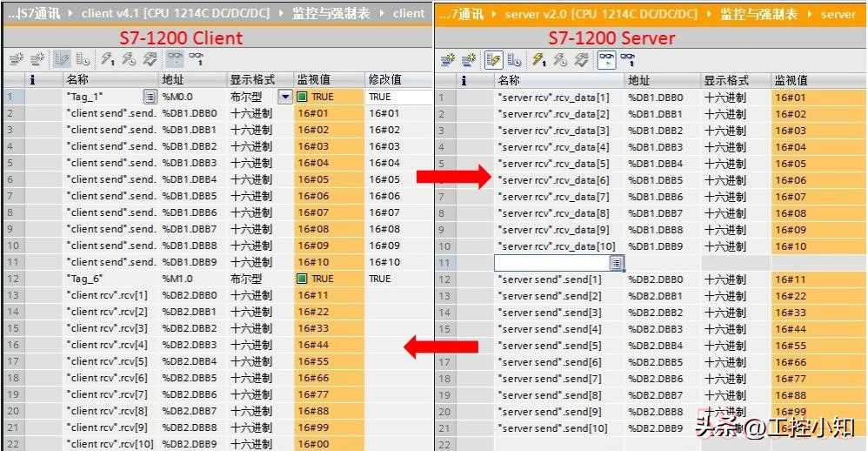Open tag picker icon in server row 11

click(x=617, y=263)
